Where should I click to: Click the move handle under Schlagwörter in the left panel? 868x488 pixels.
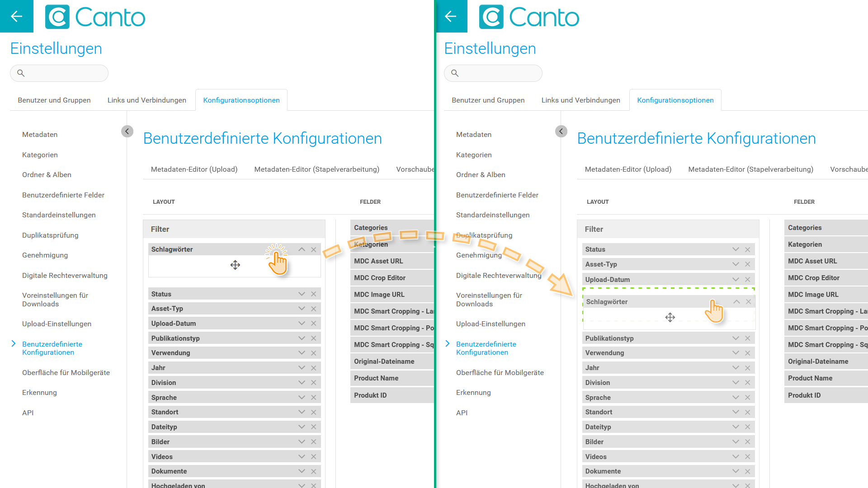tap(235, 265)
